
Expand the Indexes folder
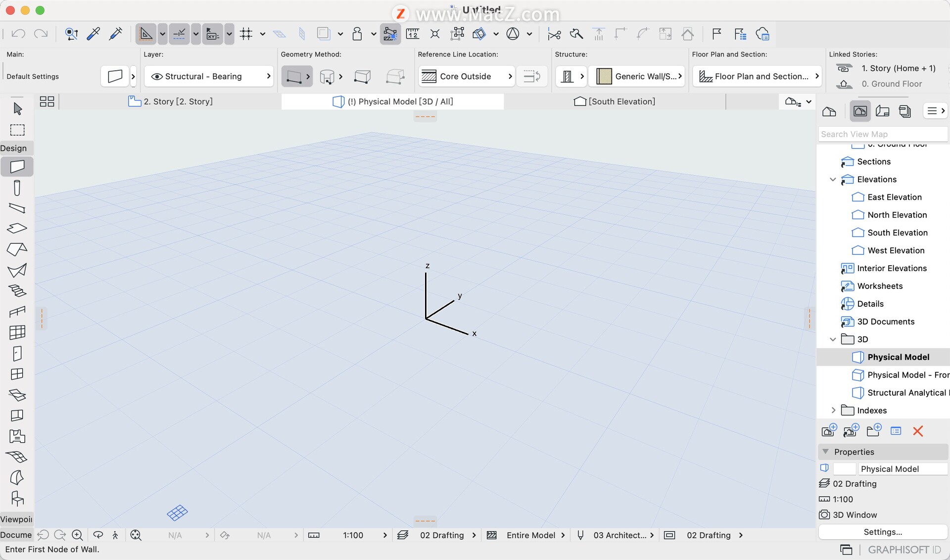click(x=833, y=410)
